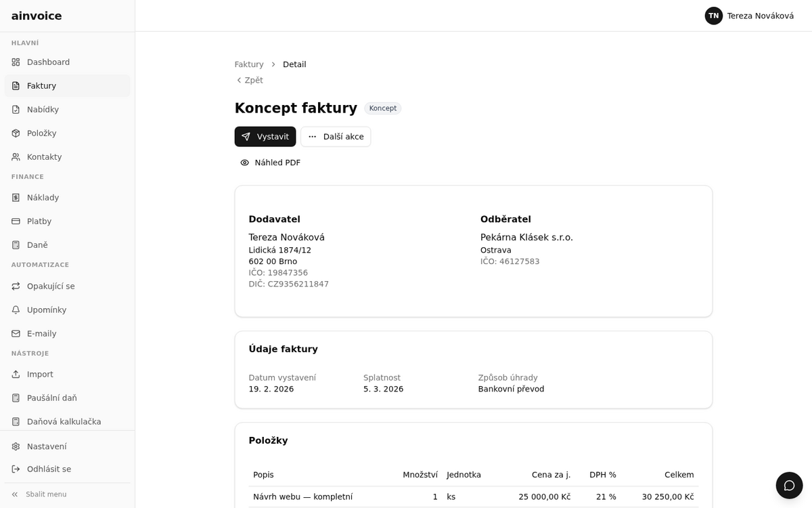The height and width of the screenshot is (508, 812).
Task: Click the Nastavení gear icon
Action: (16, 447)
